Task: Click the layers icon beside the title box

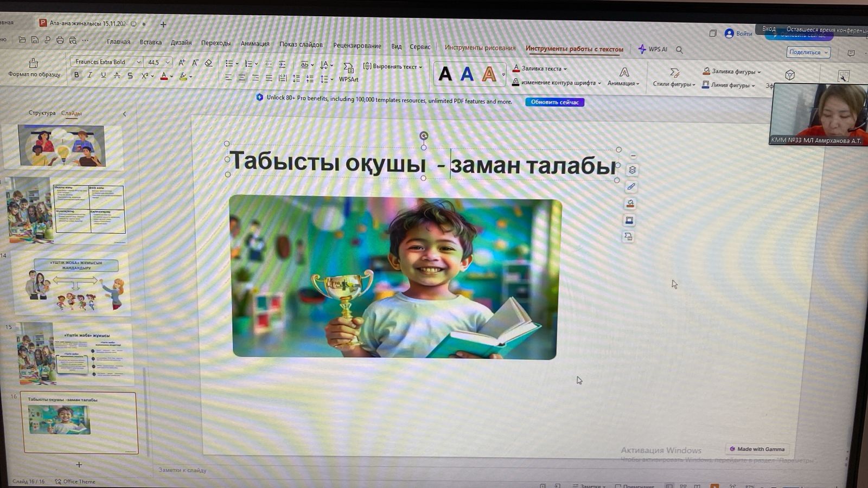Action: click(632, 170)
